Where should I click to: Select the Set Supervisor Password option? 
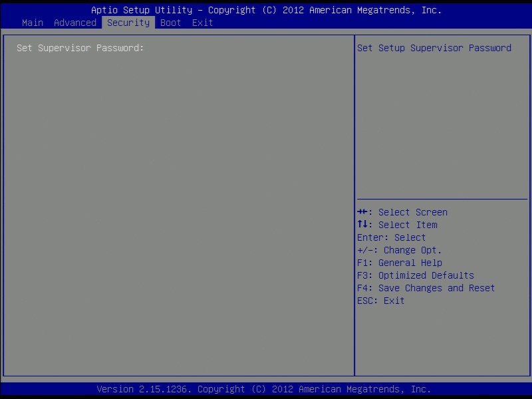pos(80,48)
